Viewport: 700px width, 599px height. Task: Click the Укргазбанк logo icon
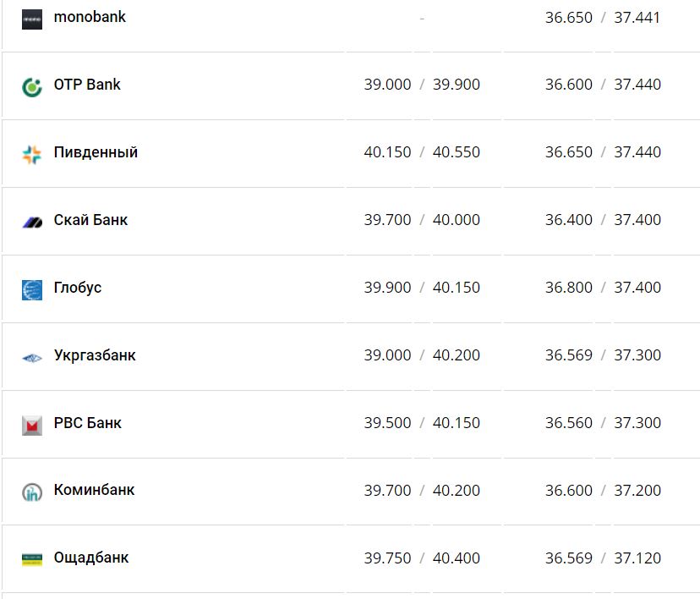32,357
